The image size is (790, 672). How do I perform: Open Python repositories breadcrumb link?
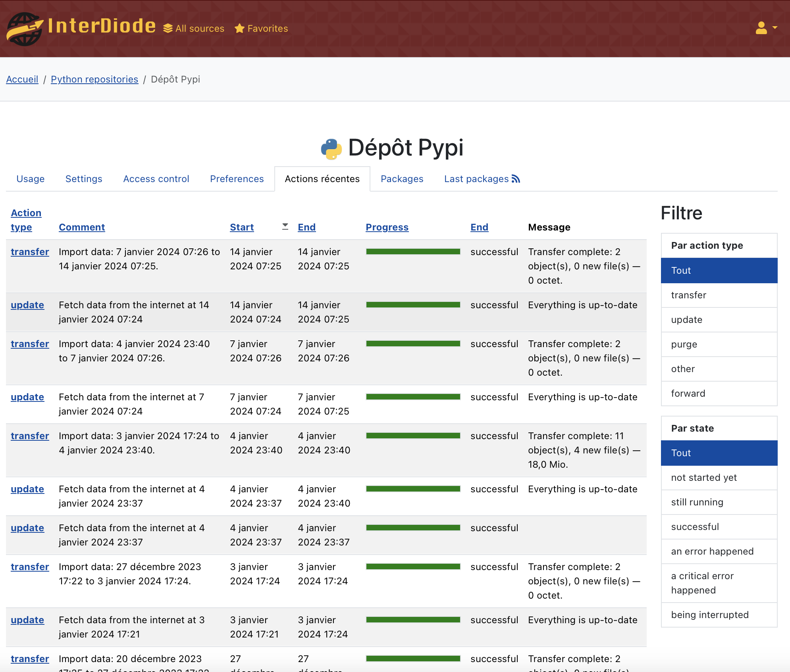tap(94, 79)
